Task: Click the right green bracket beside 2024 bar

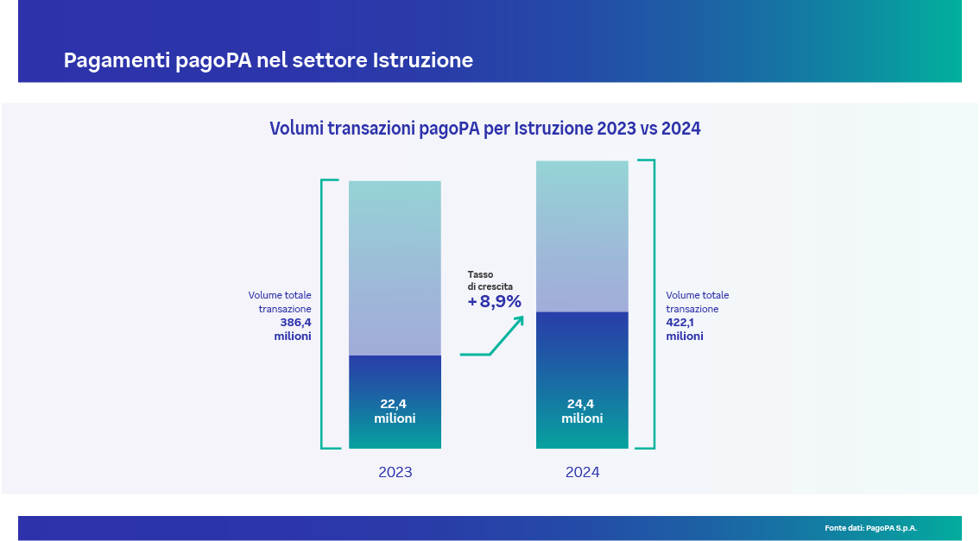Action: point(648,304)
